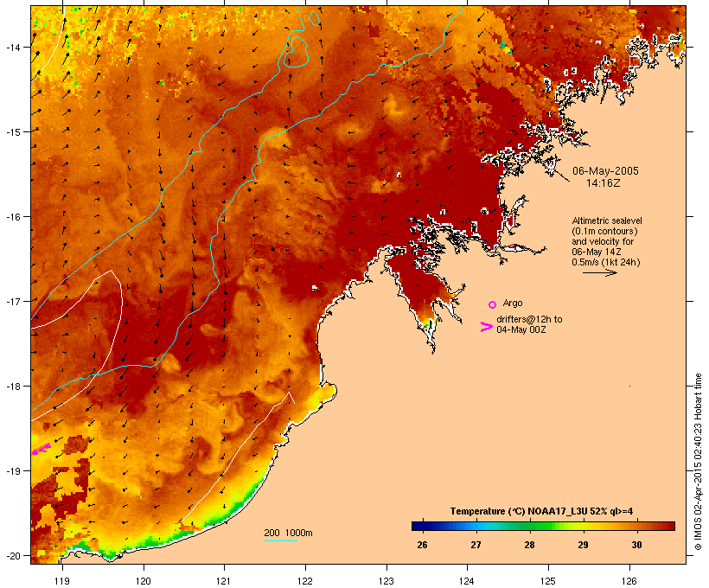The image size is (709, 588).
Task: Click the latitude axis label -20
Action: pyautogui.click(x=12, y=555)
